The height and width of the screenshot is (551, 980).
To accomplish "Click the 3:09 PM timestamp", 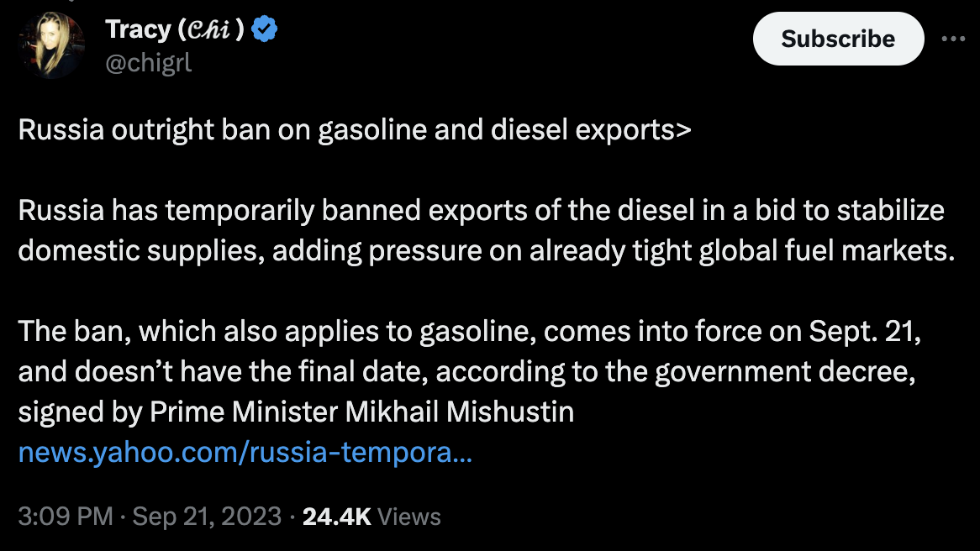I will [65, 516].
